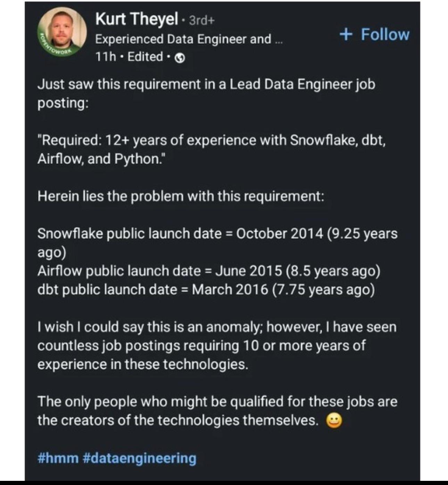This screenshot has height=485, width=448.
Task: Click the "Edited" post label
Action: [145, 57]
